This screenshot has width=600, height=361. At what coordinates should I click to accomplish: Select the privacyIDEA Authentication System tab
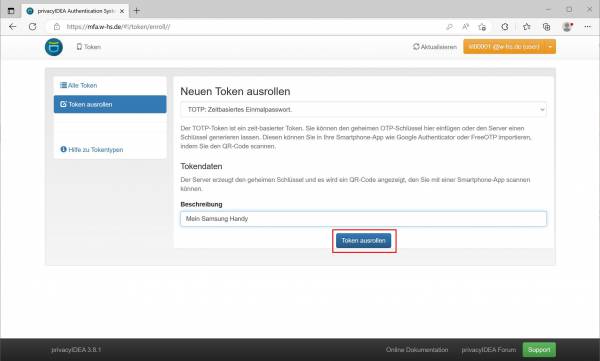coord(75,11)
